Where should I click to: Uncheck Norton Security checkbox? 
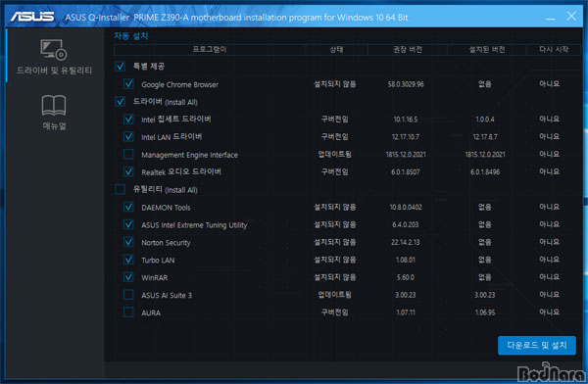click(x=128, y=242)
